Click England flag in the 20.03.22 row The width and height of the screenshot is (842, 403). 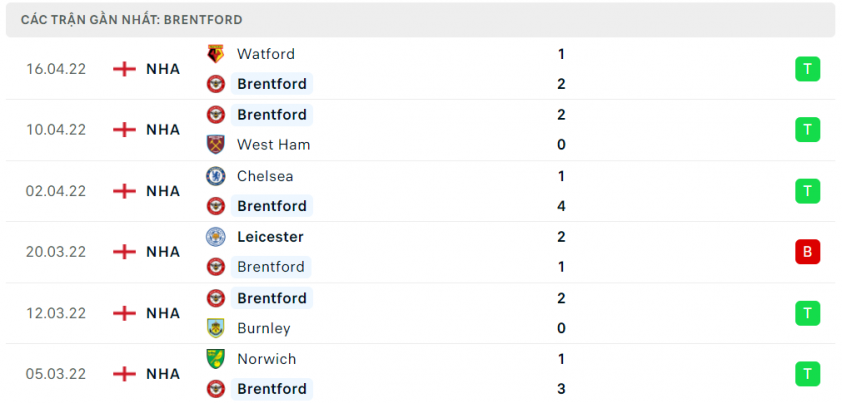click(125, 252)
